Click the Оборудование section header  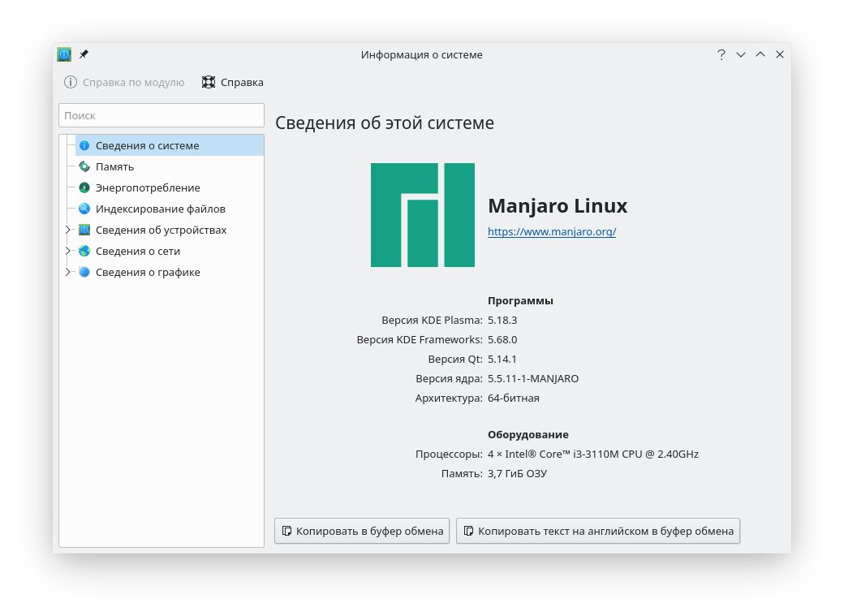tap(528, 434)
